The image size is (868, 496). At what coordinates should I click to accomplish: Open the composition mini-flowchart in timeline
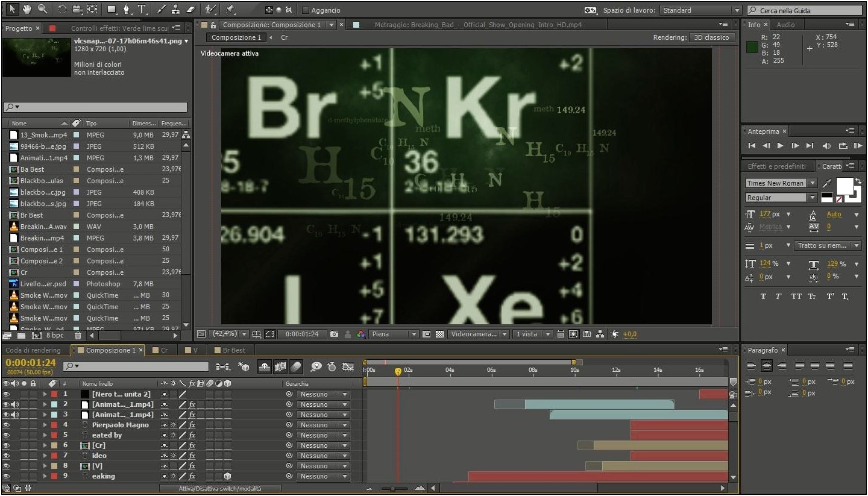tap(222, 366)
